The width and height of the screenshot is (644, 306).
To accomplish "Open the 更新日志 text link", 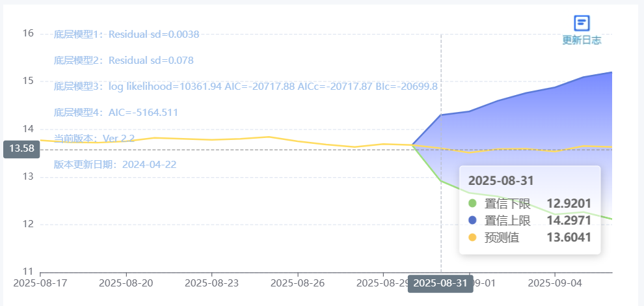I will 582,40.
